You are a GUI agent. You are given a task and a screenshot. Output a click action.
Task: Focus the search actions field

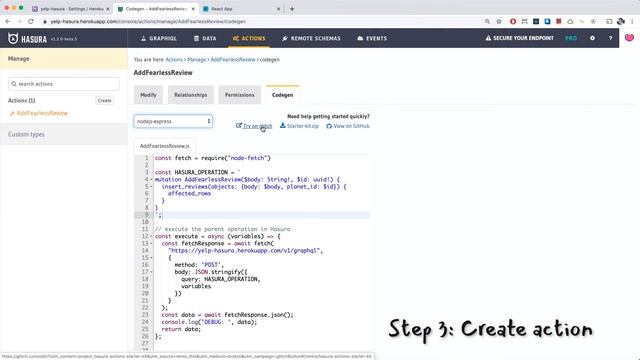[x=64, y=84]
